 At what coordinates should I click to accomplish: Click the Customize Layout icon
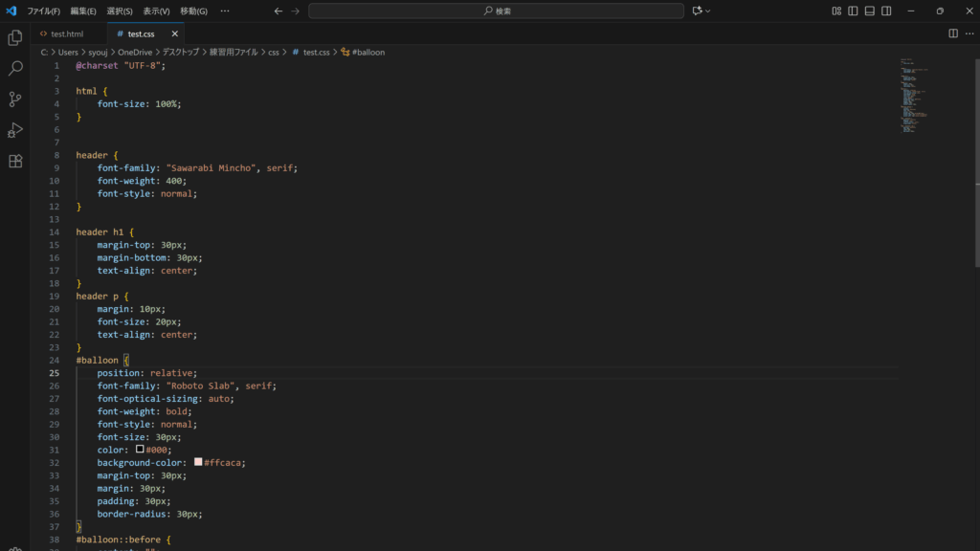point(836,11)
